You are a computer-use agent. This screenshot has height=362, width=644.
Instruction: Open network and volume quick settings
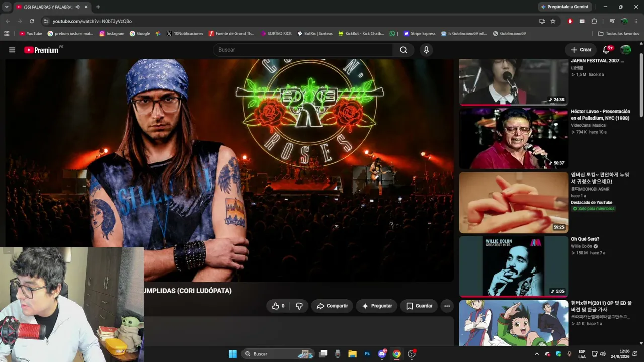pos(599,354)
